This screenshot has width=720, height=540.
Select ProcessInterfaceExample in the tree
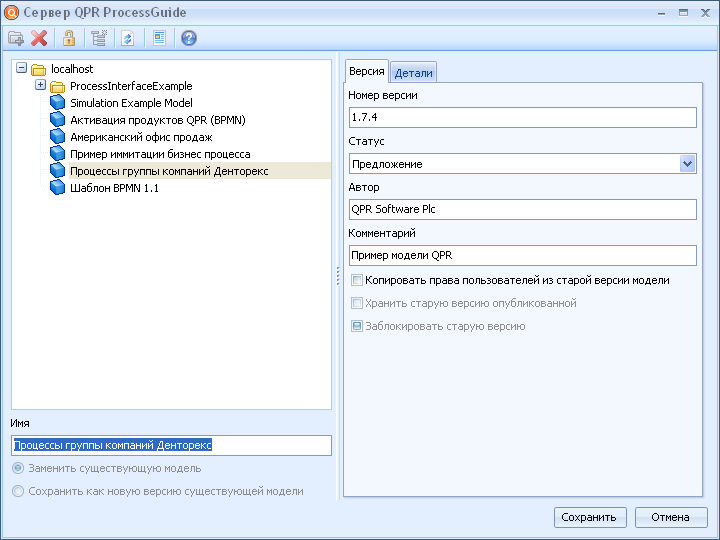click(x=131, y=86)
